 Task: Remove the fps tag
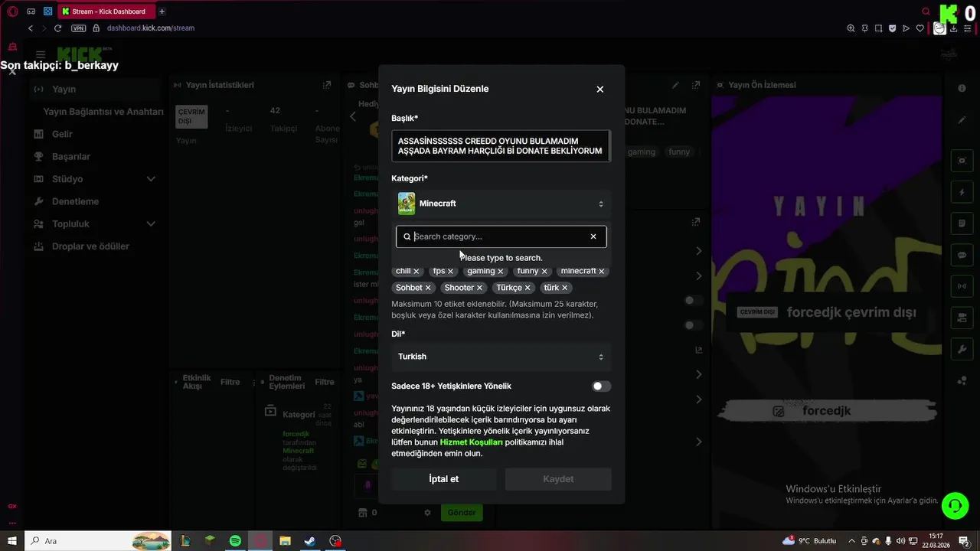click(450, 271)
